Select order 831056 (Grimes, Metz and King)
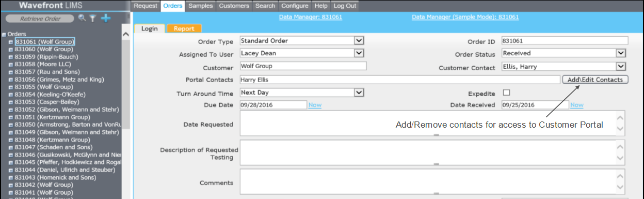 pos(59,80)
